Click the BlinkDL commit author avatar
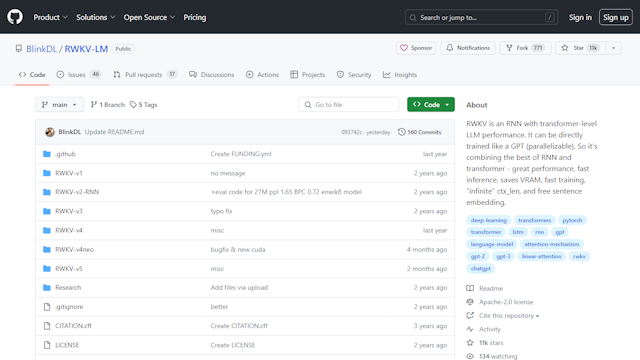Viewport: 640px width, 360px height. coord(50,132)
